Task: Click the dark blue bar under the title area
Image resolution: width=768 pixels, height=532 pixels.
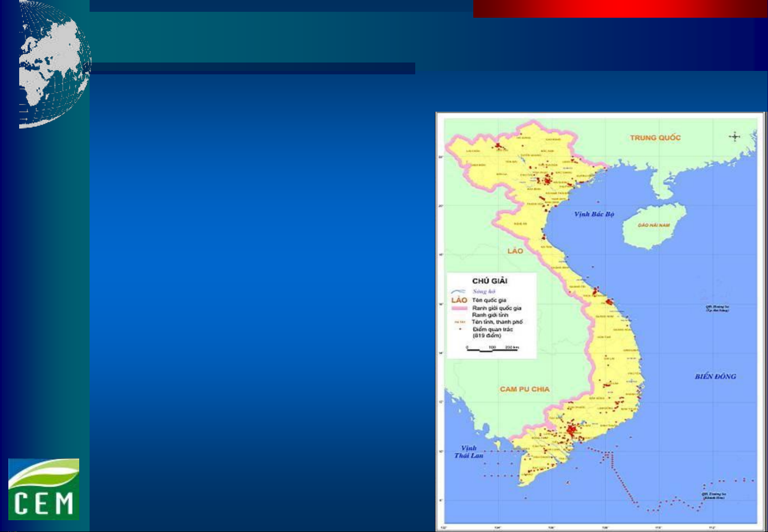Action: tap(252, 68)
